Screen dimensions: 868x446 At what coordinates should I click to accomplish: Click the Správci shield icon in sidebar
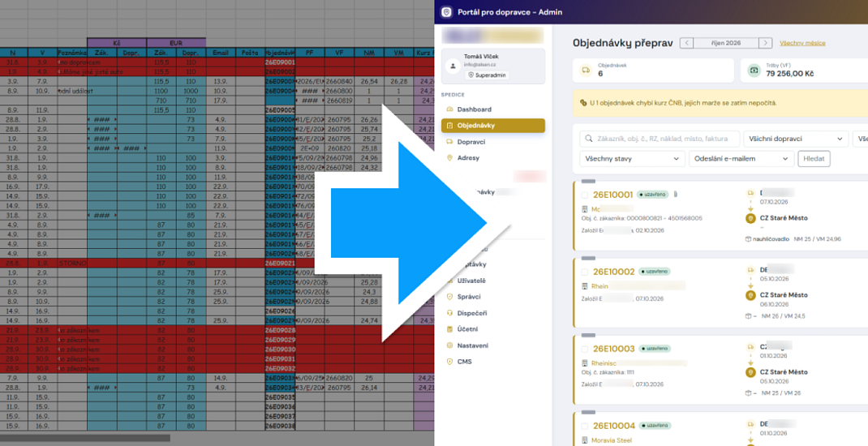[x=449, y=297]
